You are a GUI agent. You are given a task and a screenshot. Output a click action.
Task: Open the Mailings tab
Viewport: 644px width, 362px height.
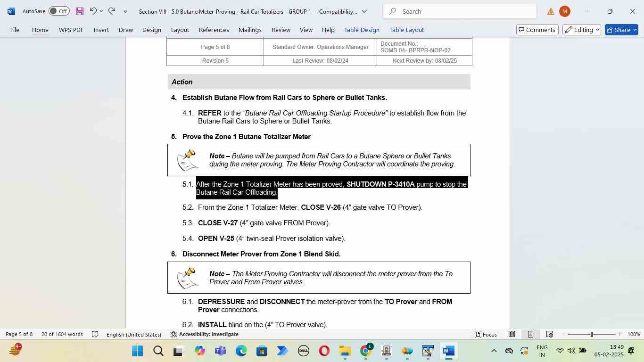click(x=250, y=30)
